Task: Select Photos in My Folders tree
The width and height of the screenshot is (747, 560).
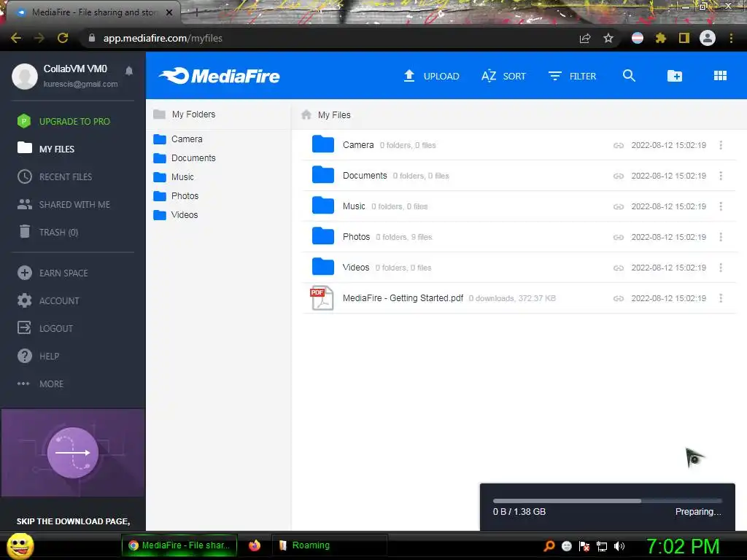Action: pyautogui.click(x=176, y=196)
